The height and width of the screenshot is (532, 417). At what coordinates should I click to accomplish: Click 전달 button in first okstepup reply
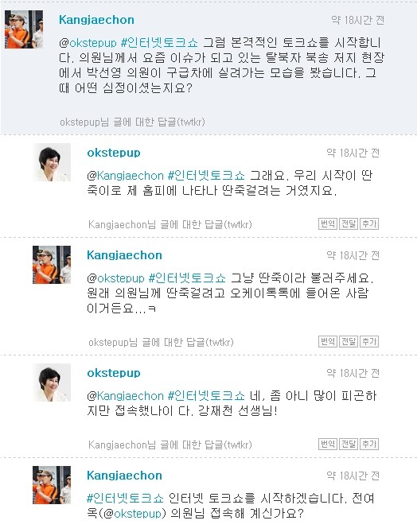[349, 224]
